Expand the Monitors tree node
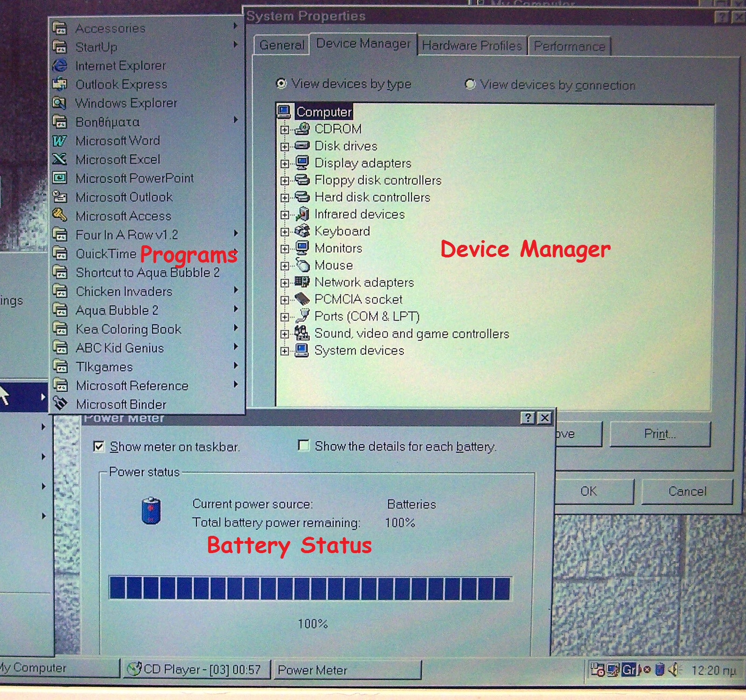 (x=285, y=249)
